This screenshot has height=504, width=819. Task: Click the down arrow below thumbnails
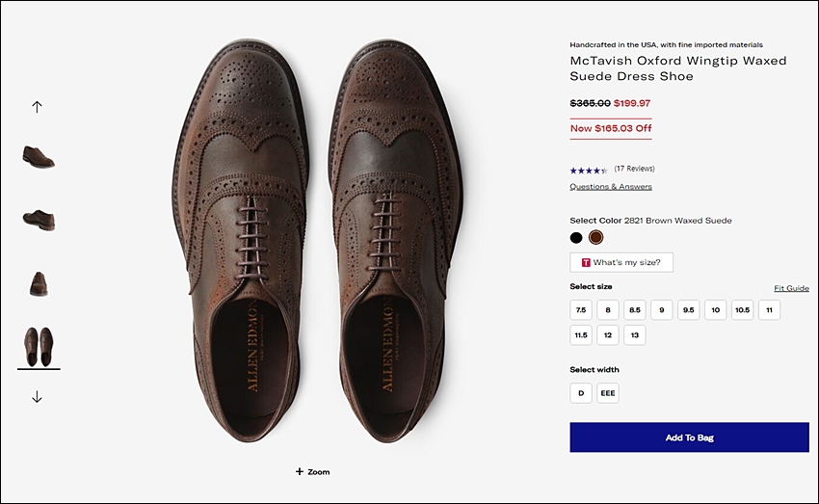coord(37,397)
